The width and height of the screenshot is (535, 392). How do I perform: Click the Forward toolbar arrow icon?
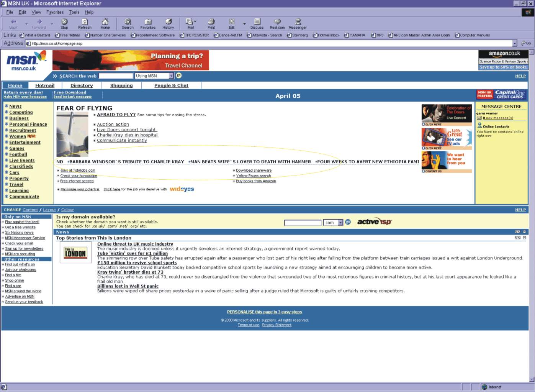[x=39, y=21]
